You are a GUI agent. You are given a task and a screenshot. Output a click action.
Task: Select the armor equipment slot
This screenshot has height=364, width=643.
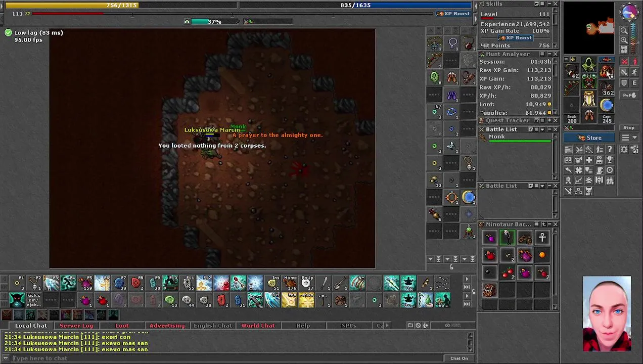coord(589,81)
